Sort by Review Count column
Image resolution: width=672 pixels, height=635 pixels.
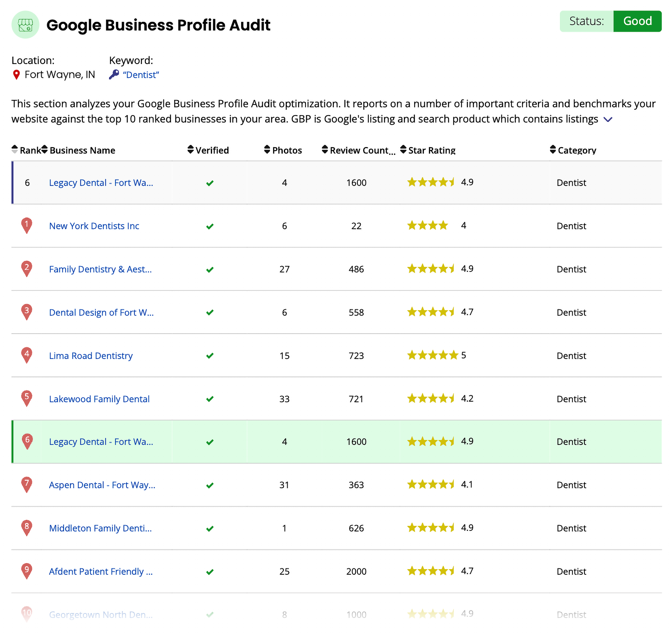click(359, 150)
